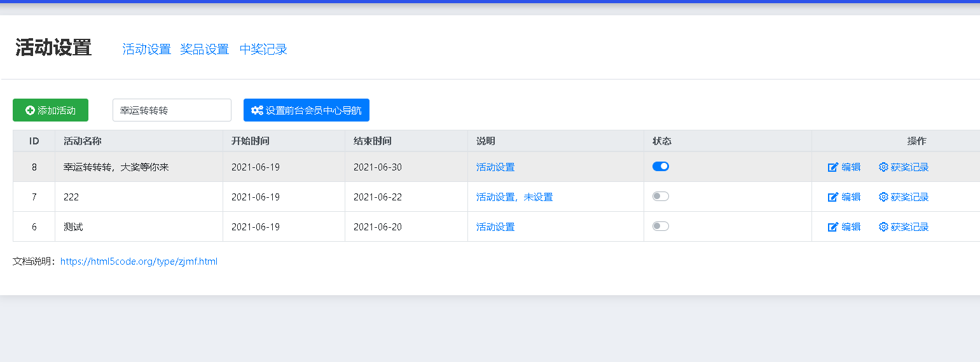Click the pencil edit icon for 测试 row
The image size is (980, 362).
(x=833, y=227)
